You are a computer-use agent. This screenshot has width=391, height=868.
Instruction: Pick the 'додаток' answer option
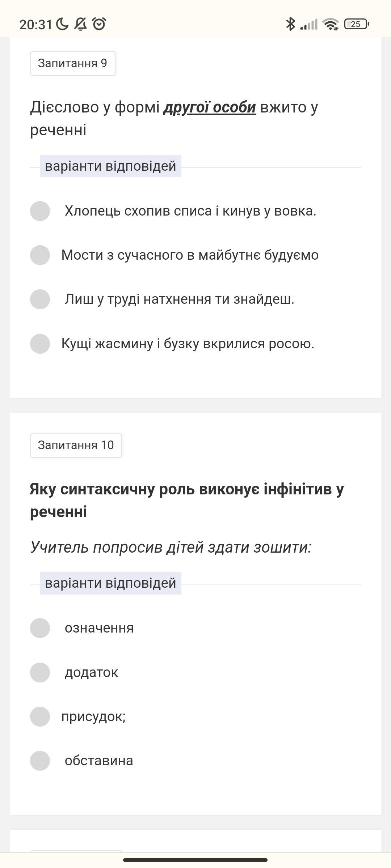coord(40,672)
